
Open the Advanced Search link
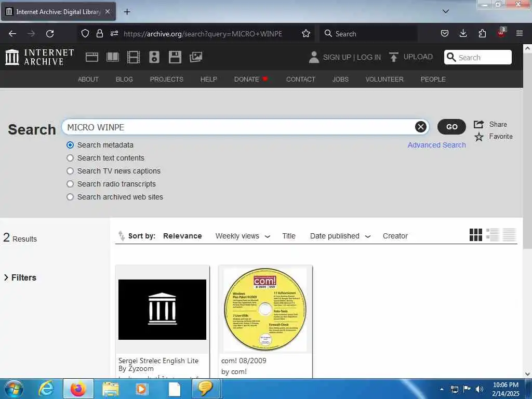click(436, 145)
